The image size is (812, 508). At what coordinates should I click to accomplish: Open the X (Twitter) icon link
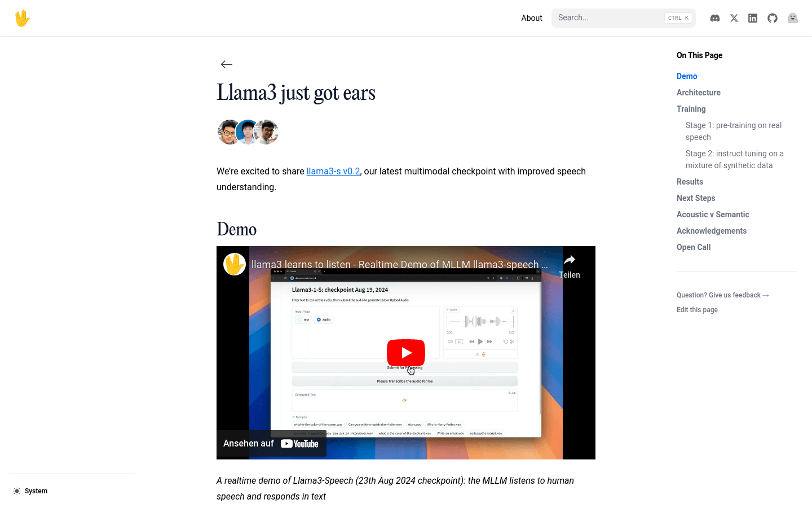tap(734, 18)
